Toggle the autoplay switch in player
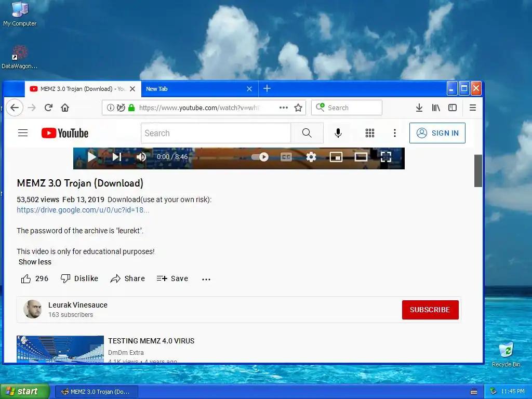 260,157
